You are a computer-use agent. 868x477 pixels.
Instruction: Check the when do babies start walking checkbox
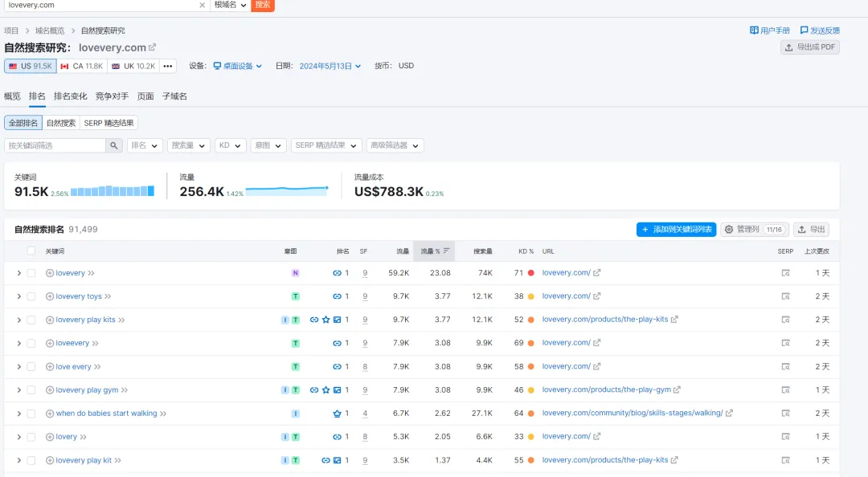coord(31,414)
